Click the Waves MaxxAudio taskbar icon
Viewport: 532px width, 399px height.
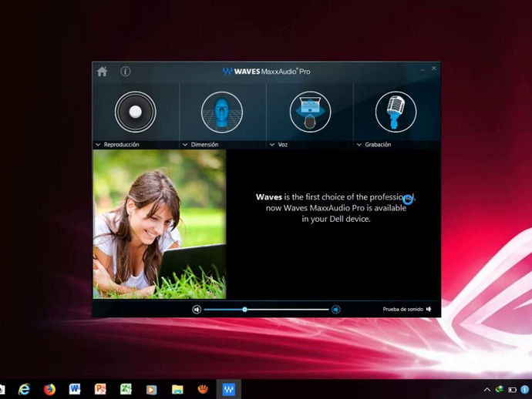tap(229, 389)
